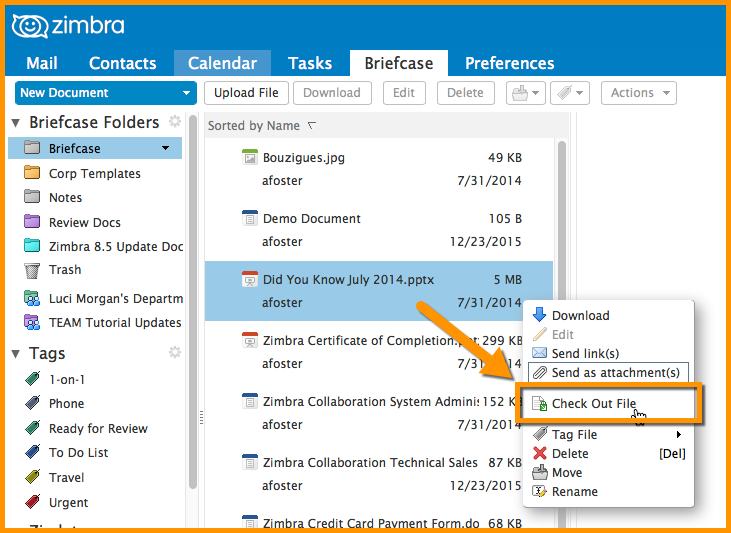This screenshot has width=731, height=533.
Task: Click the Zimbra logo
Action: 68,26
